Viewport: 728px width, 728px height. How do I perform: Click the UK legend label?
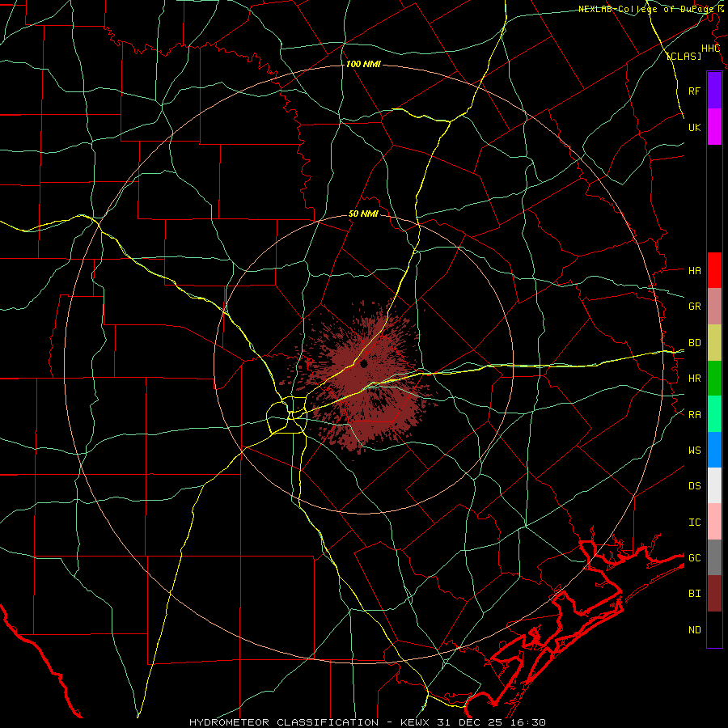pos(694,127)
